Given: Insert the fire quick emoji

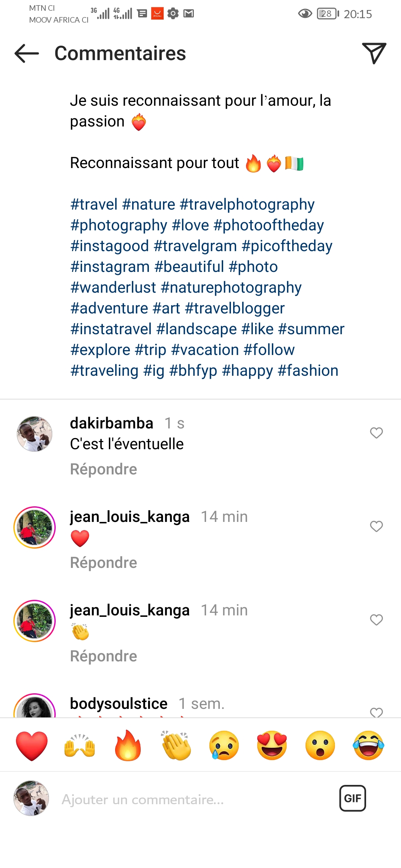Looking at the screenshot, I should coord(128,746).
